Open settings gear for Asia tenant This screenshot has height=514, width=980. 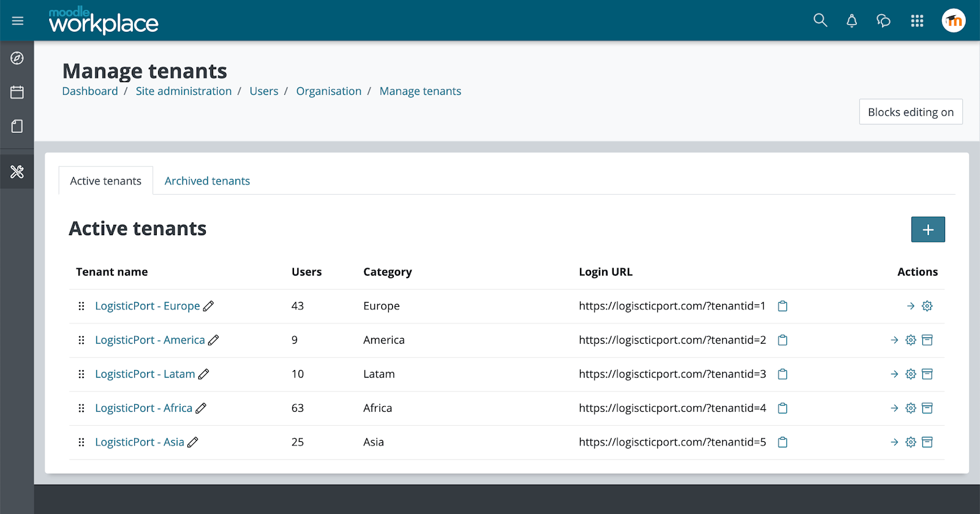pos(911,442)
